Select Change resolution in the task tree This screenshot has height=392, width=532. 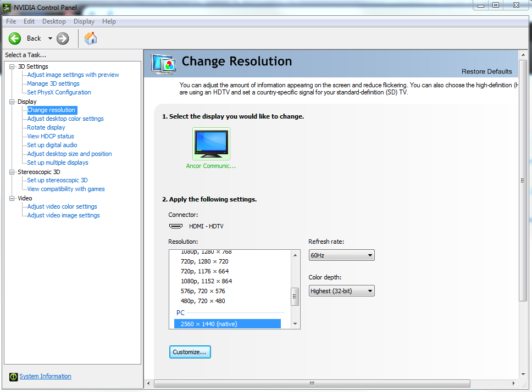click(x=51, y=110)
